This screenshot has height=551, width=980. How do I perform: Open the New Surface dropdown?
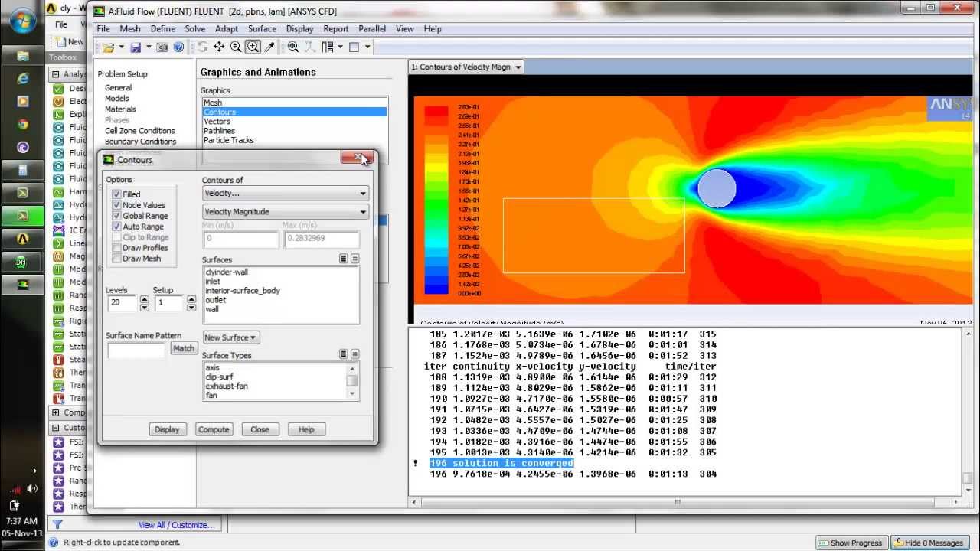pyautogui.click(x=230, y=337)
